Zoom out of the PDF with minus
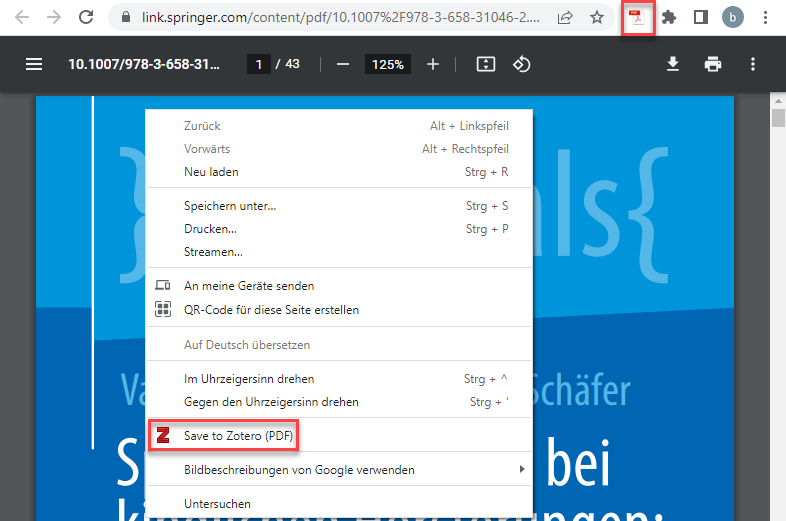This screenshot has width=786, height=521. point(343,64)
